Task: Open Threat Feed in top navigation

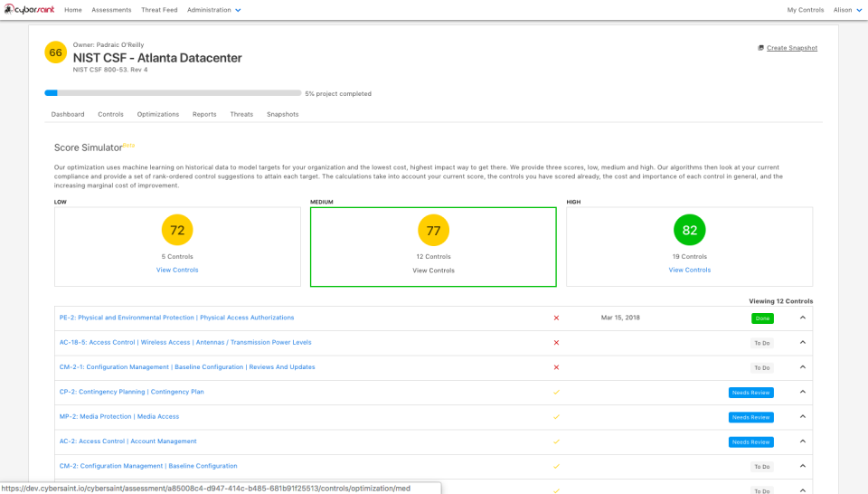Action: click(x=159, y=10)
